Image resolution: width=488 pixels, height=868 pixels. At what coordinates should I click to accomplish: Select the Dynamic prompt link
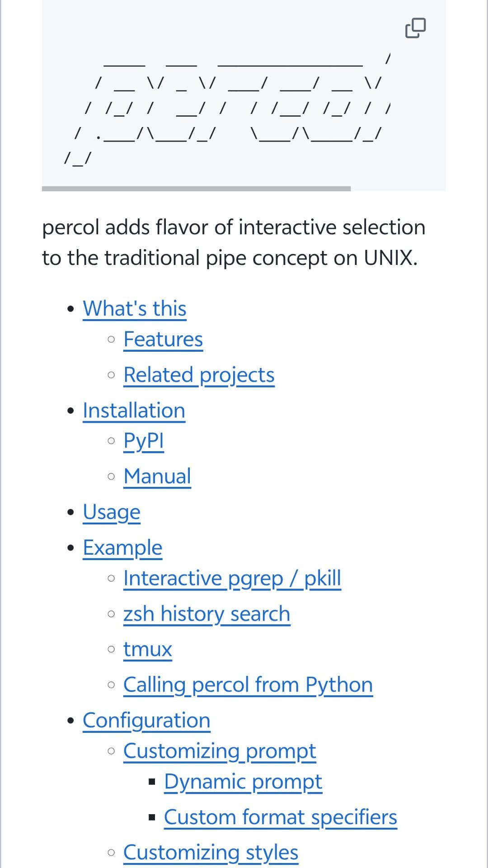click(243, 782)
